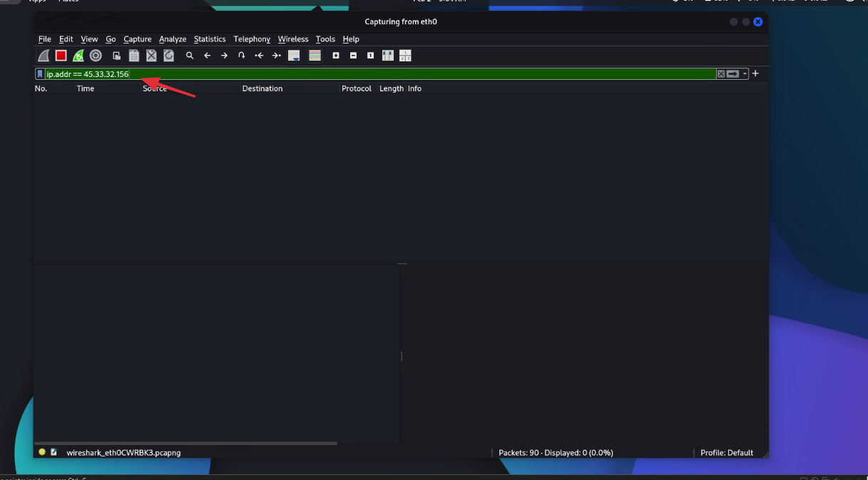Screen dimensions: 868x480
Task: Open the display filter bookmark menu
Action: pos(40,74)
